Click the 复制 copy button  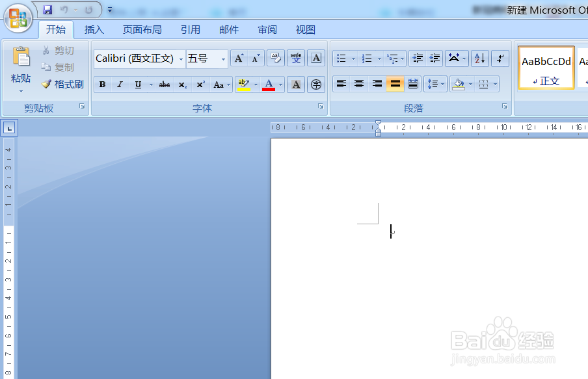pyautogui.click(x=58, y=67)
